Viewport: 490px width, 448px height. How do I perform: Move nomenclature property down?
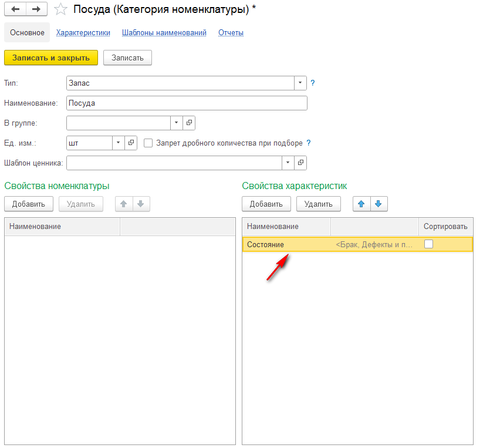[x=141, y=204]
